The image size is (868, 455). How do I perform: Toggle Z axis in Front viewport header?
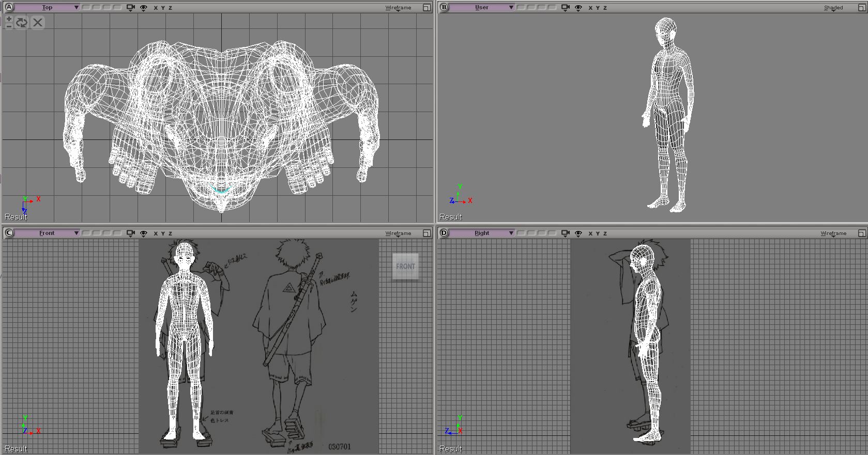pyautogui.click(x=170, y=234)
